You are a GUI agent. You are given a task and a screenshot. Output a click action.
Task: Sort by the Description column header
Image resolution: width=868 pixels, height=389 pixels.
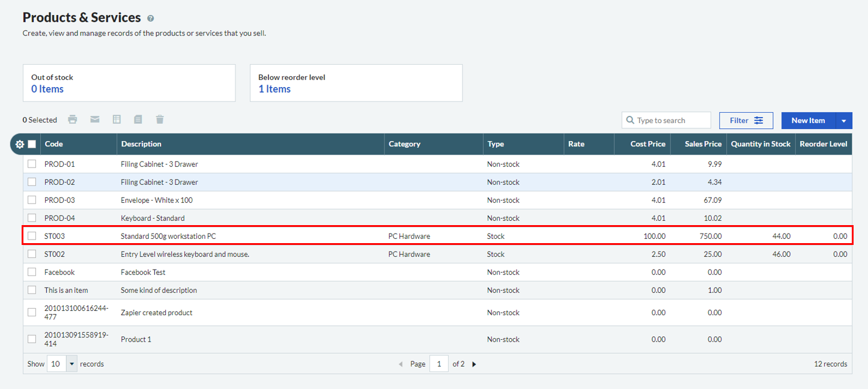click(141, 144)
